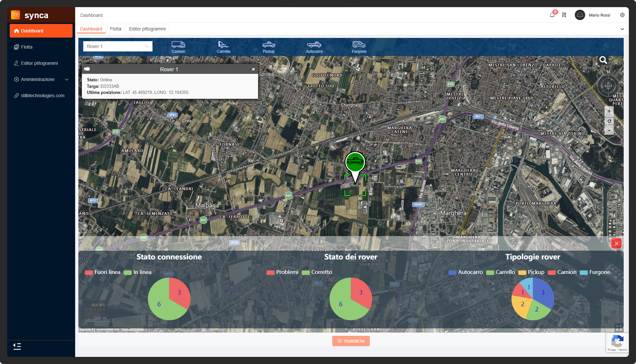The image size is (636, 364).
Task: Expand the Amministrazione submenu
Action: coord(41,79)
